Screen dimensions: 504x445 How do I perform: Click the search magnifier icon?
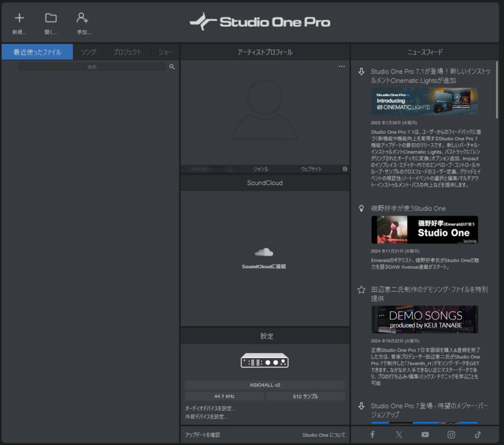click(172, 67)
